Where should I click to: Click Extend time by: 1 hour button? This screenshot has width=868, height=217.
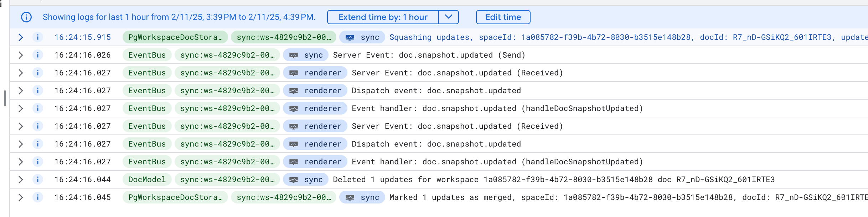click(383, 17)
